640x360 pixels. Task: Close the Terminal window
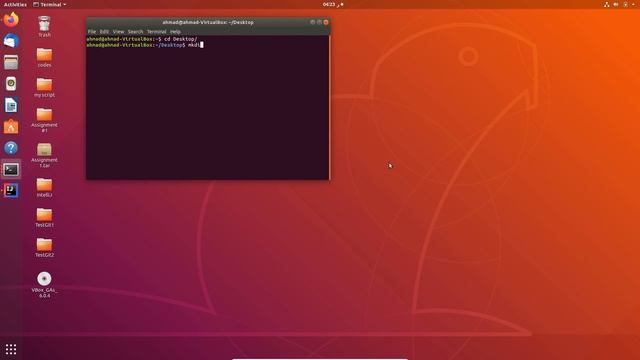click(326, 22)
